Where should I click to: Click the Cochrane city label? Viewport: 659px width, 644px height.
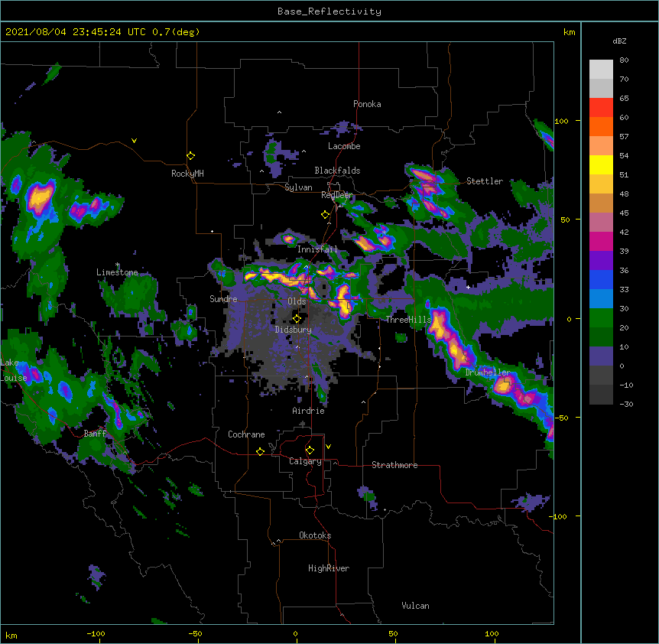[x=246, y=434]
